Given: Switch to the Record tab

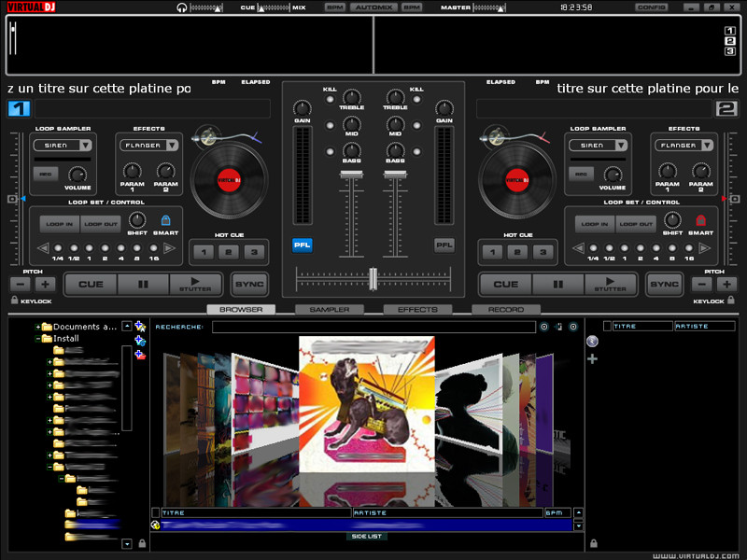Looking at the screenshot, I should click(x=506, y=310).
